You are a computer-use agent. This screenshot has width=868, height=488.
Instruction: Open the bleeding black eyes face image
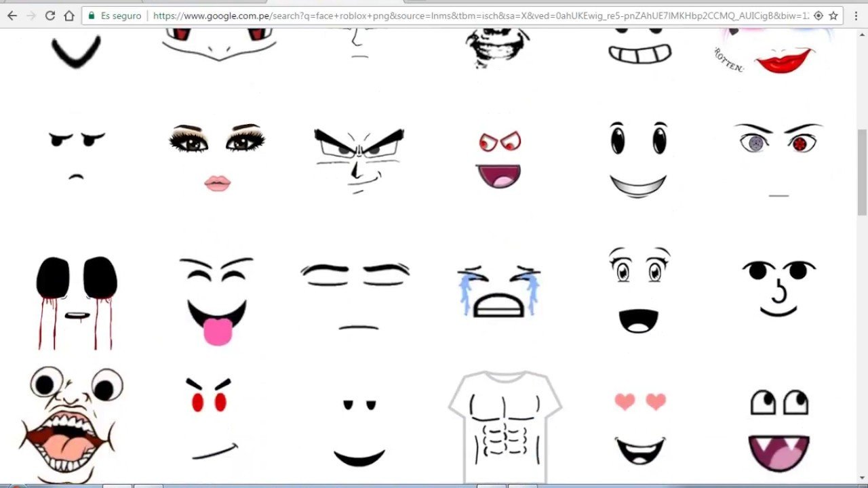77,302
